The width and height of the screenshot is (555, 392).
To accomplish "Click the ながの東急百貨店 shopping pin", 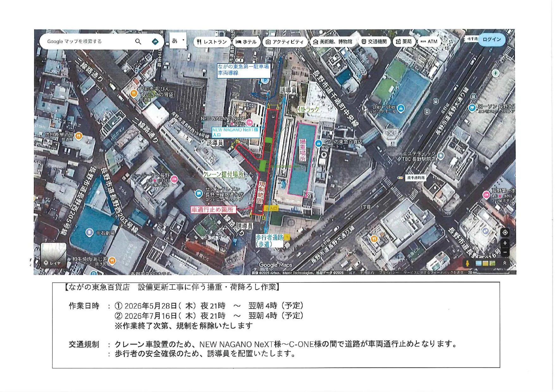I will tap(318, 143).
